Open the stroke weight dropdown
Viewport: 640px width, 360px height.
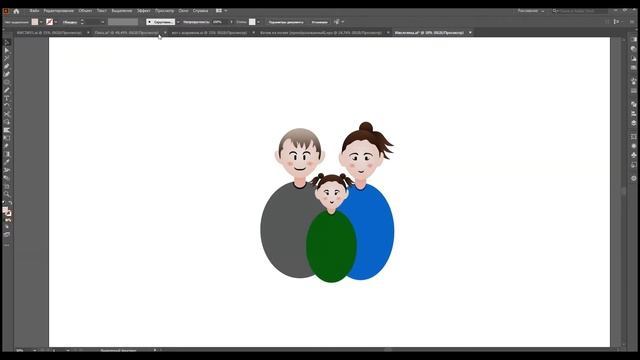tap(102, 22)
